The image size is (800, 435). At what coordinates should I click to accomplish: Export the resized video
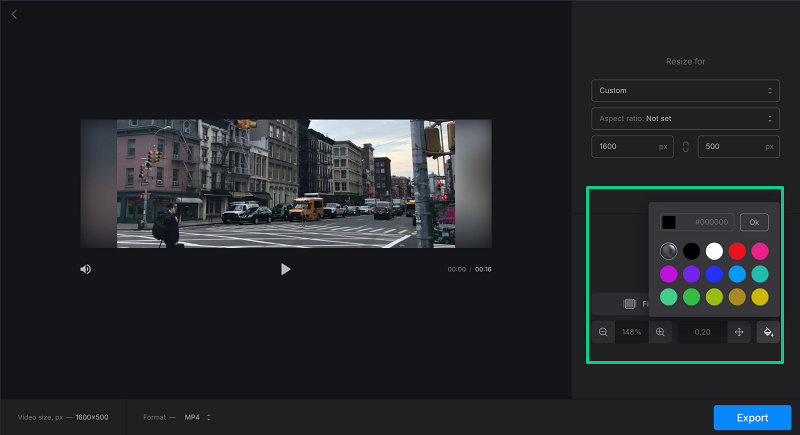752,418
